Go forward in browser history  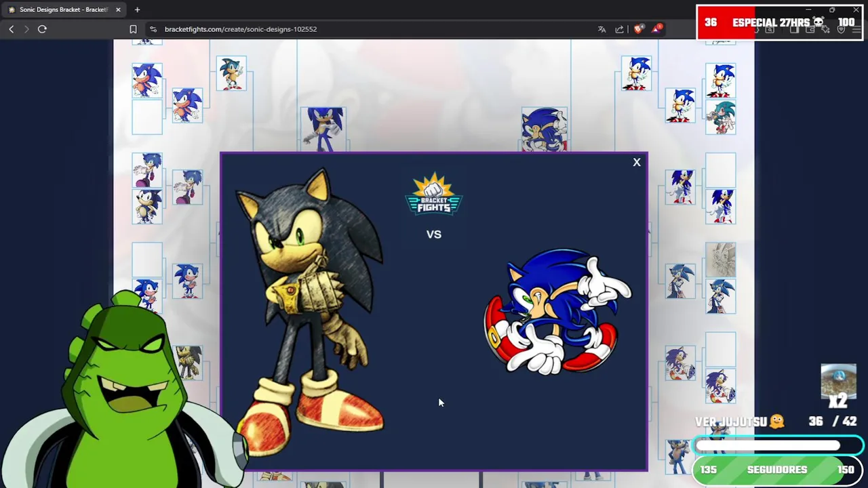pyautogui.click(x=26, y=29)
